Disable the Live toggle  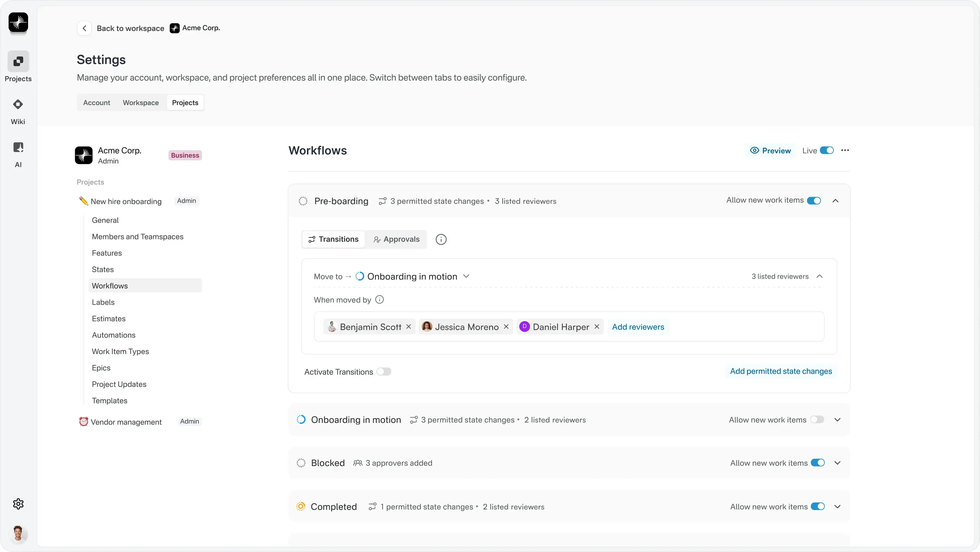(x=826, y=150)
